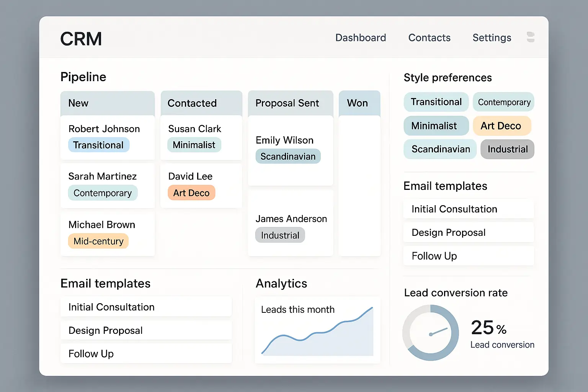Open Follow Up template beside Analytics
Viewport: 588px width, 392px height.
pos(146,353)
